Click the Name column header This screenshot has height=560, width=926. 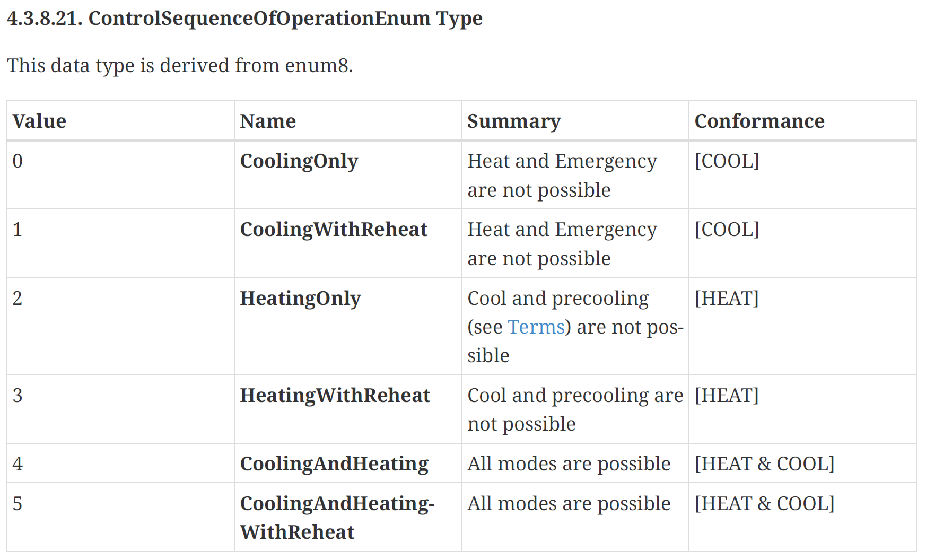coord(267,121)
